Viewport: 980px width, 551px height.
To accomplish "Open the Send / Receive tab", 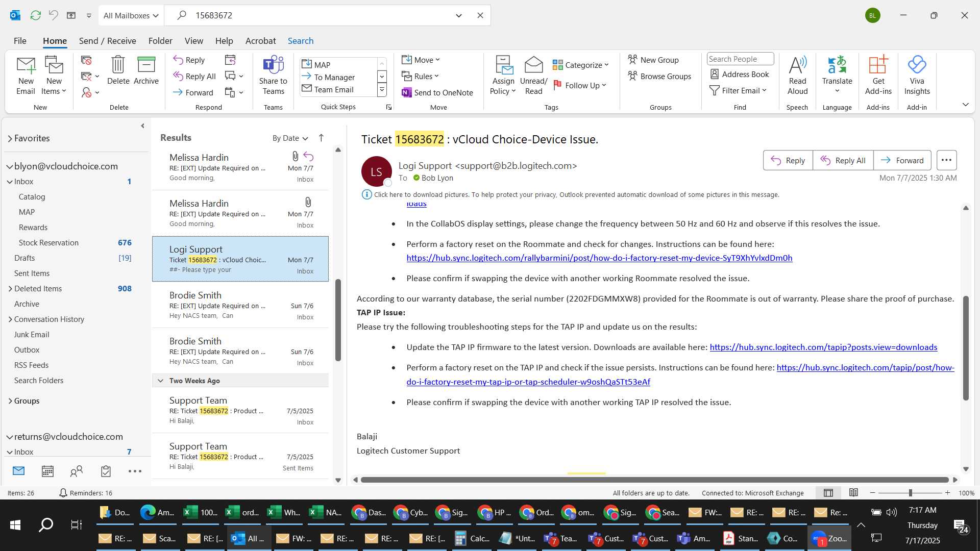I will pos(107,41).
